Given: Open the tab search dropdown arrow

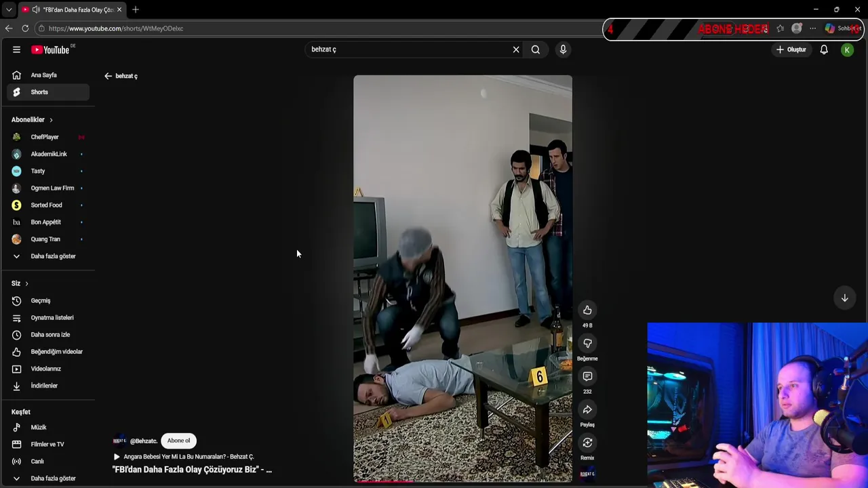Looking at the screenshot, I should (x=9, y=9).
